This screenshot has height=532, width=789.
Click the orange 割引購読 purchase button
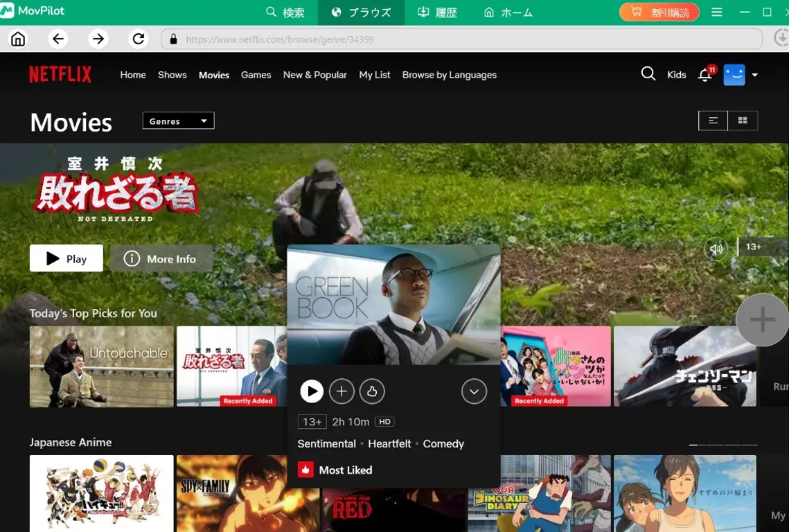(659, 12)
